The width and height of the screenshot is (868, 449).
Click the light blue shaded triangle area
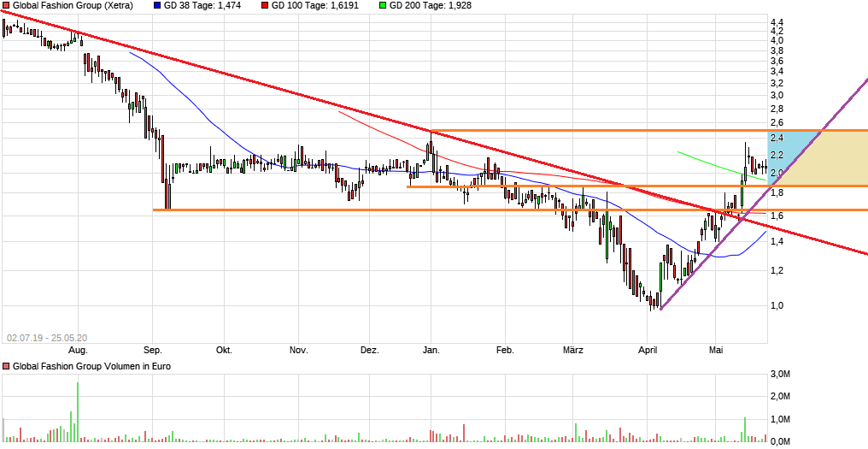[x=795, y=147]
